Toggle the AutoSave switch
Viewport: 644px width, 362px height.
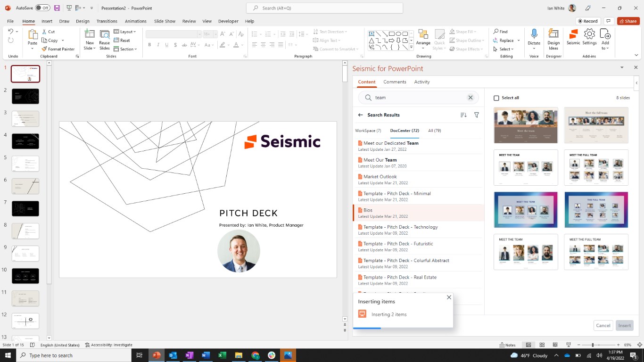42,8
